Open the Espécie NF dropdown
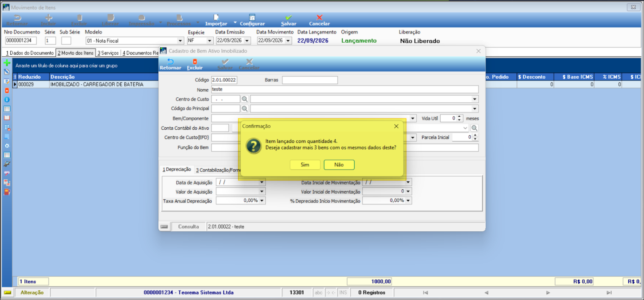 point(209,41)
